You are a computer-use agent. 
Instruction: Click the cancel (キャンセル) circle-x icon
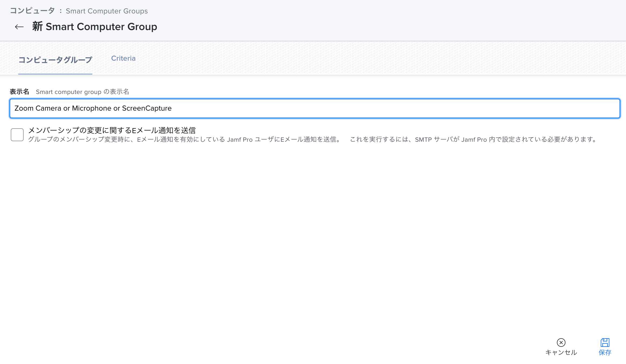coord(561,343)
